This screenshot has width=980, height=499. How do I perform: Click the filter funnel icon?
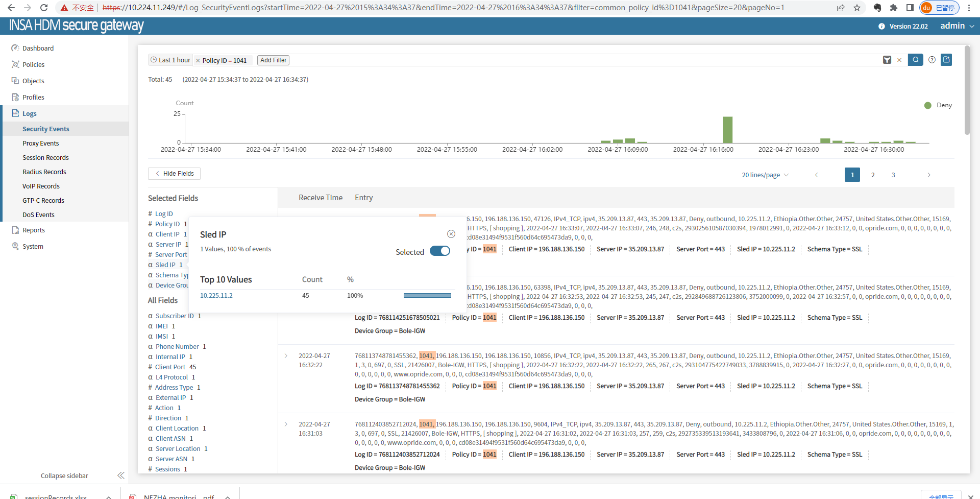tap(887, 60)
